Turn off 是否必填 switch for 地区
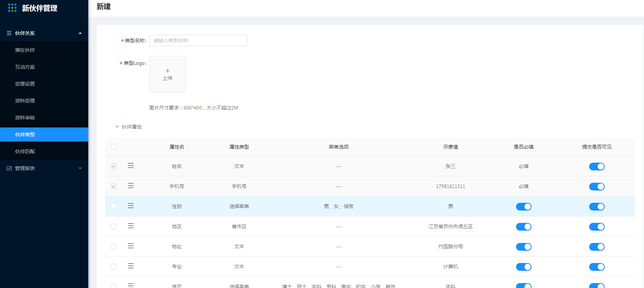 coord(523,227)
